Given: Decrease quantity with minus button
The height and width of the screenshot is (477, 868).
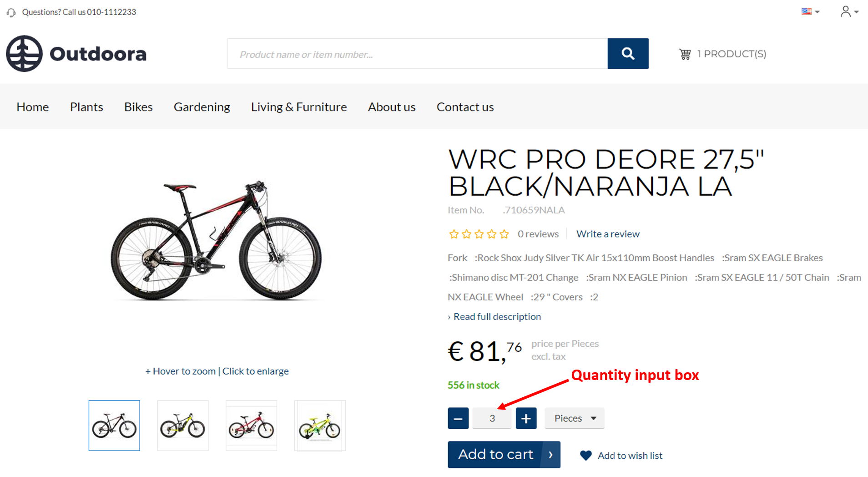Looking at the screenshot, I should pos(458,418).
